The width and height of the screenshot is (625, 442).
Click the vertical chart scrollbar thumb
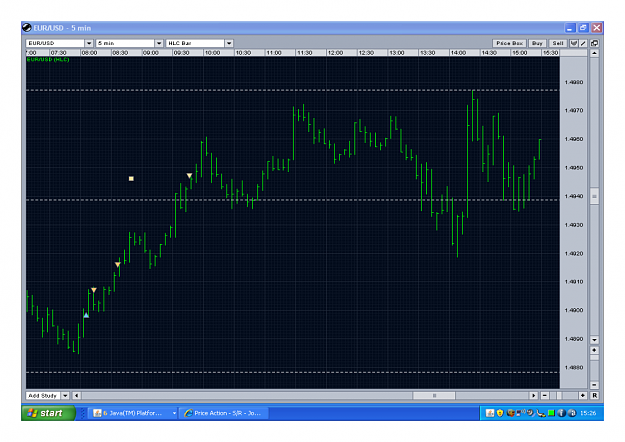pyautogui.click(x=594, y=196)
